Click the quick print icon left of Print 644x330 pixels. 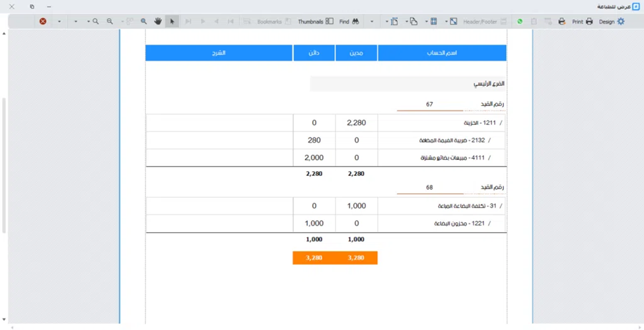pos(561,21)
